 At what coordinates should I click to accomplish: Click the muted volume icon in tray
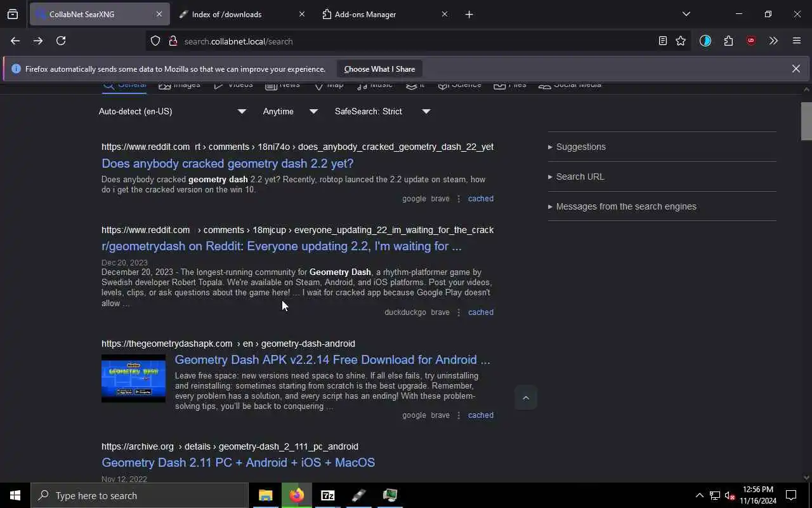click(x=730, y=495)
